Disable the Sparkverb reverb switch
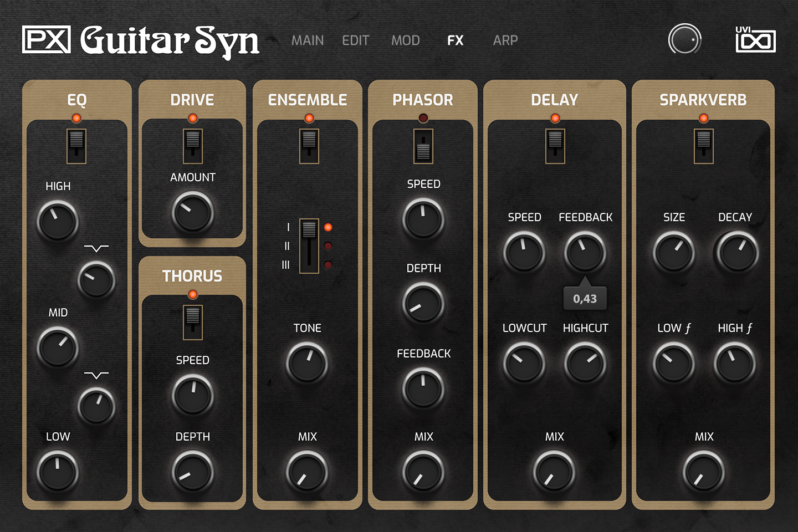This screenshot has width=798, height=532. (704, 146)
